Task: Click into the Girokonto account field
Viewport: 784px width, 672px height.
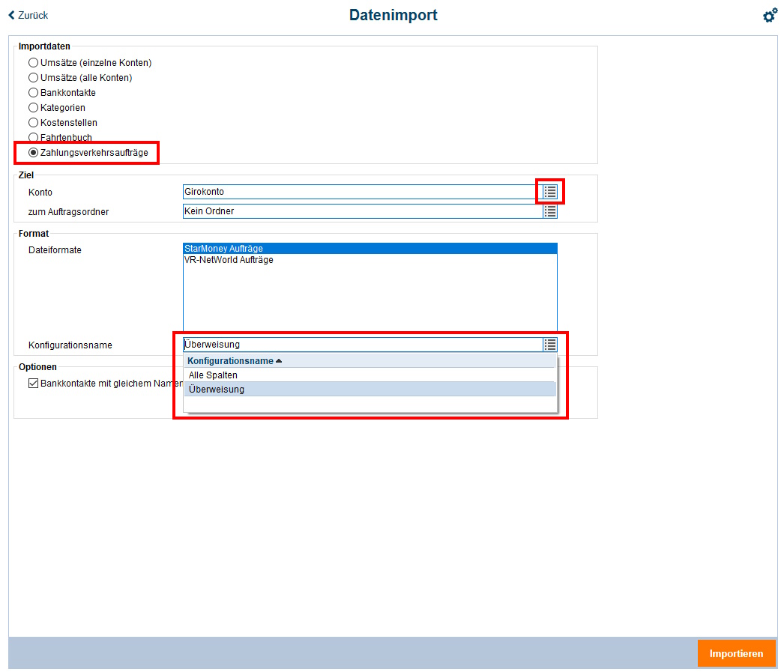Action: pyautogui.click(x=360, y=192)
